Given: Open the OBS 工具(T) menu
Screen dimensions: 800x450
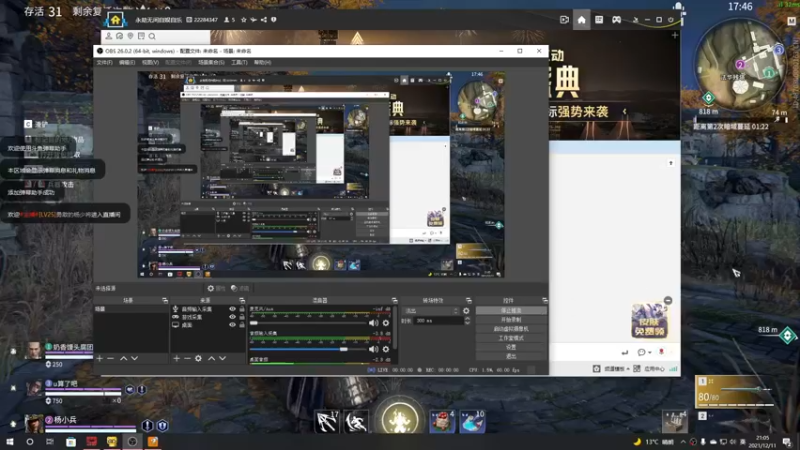Looking at the screenshot, I should pyautogui.click(x=239, y=62).
